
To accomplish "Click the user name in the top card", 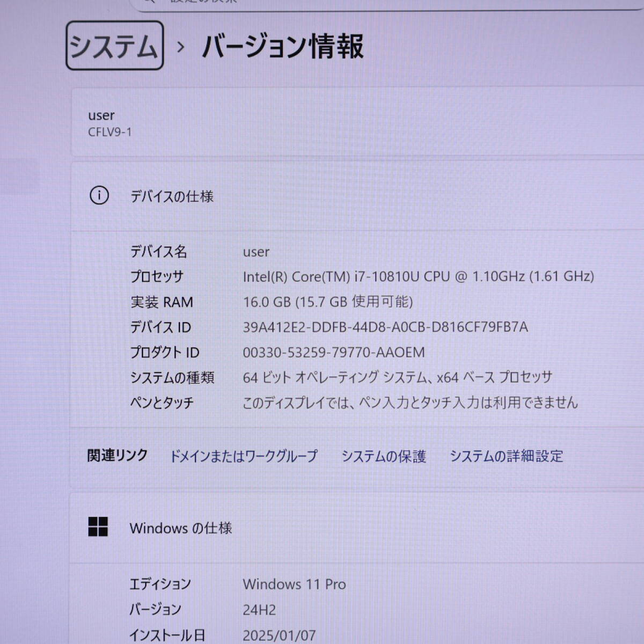I will (x=101, y=115).
